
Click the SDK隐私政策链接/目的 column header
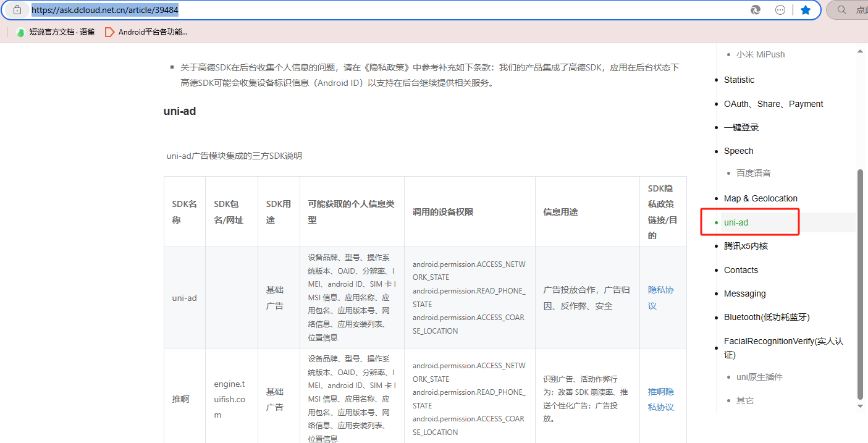(663, 212)
